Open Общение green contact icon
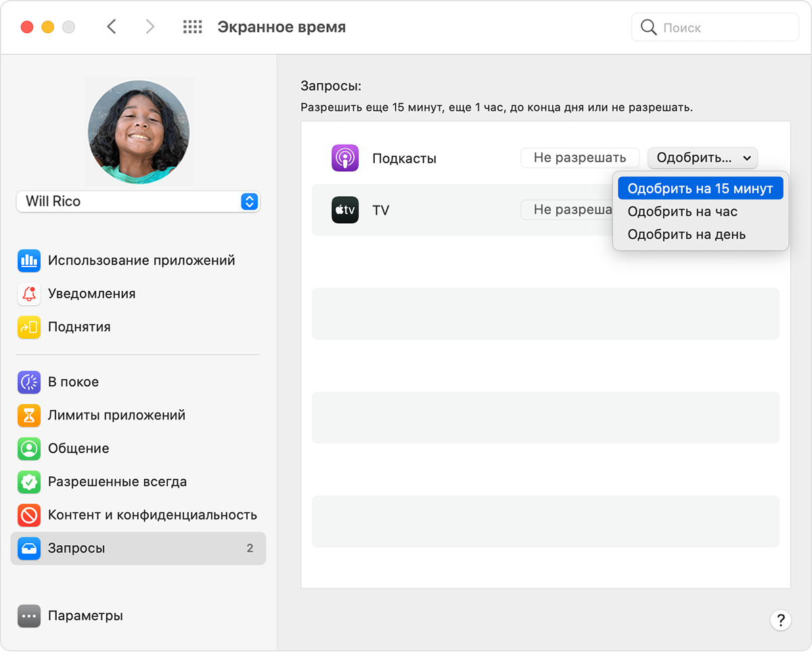Viewport: 812px width, 652px height. pos(29,448)
